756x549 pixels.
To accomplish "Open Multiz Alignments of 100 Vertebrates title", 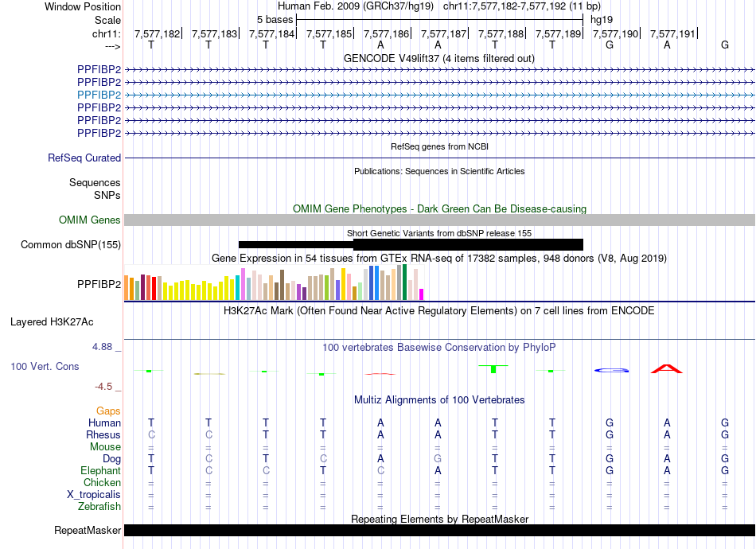I will click(439, 399).
